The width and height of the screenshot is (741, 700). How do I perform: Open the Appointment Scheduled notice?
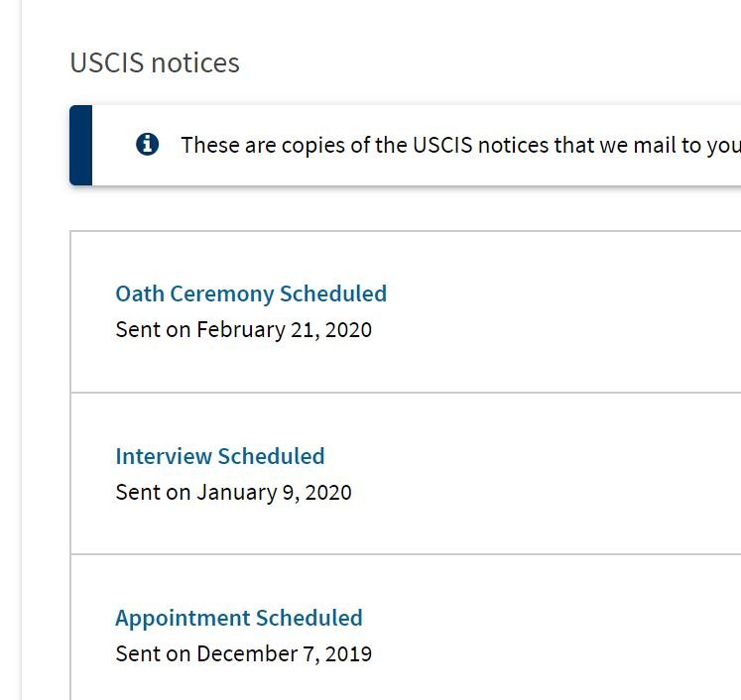[239, 619]
